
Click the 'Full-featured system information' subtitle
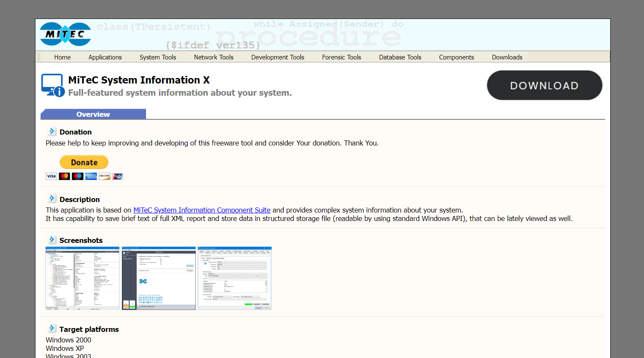point(180,93)
